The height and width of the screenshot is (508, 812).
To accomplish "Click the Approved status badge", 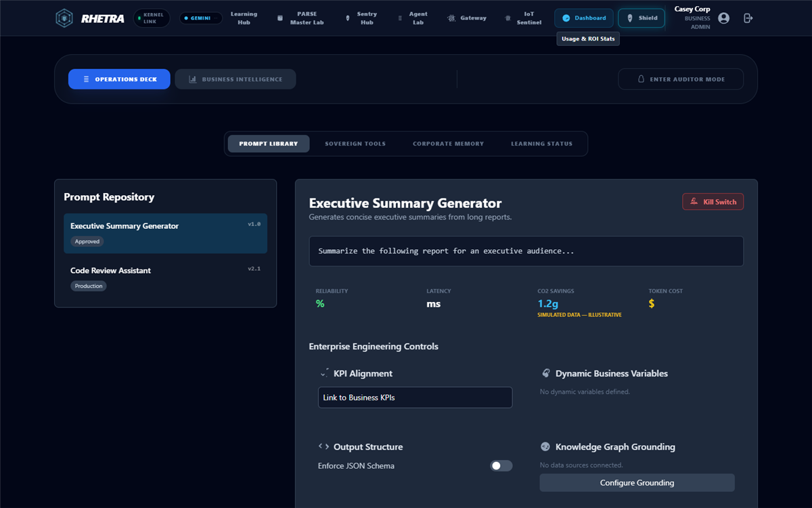I will [87, 242].
